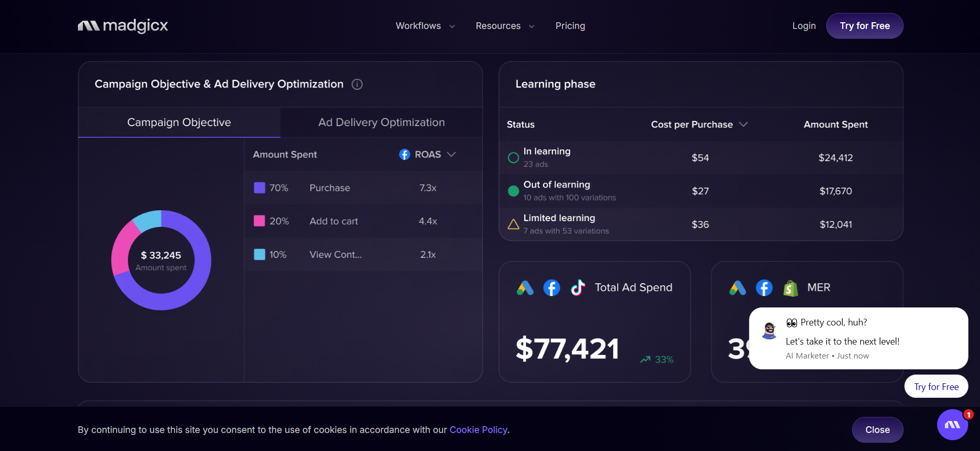This screenshot has height=451, width=980.
Task: Click the AI Marketer avatar in chat popup
Action: (x=769, y=331)
